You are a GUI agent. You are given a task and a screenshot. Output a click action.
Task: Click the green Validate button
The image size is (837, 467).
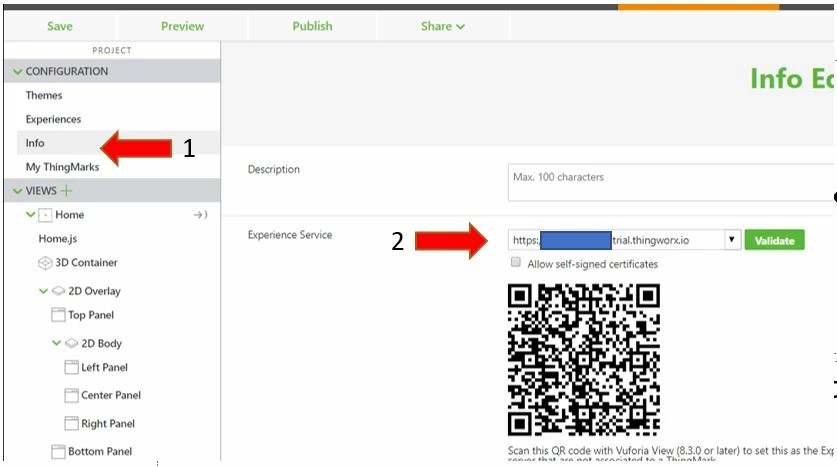pos(775,240)
